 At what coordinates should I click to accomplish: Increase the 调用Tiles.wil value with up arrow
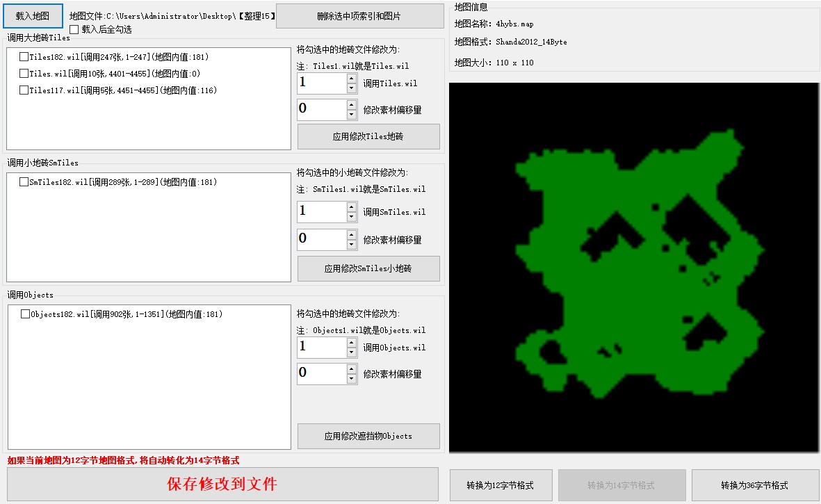[x=352, y=79]
